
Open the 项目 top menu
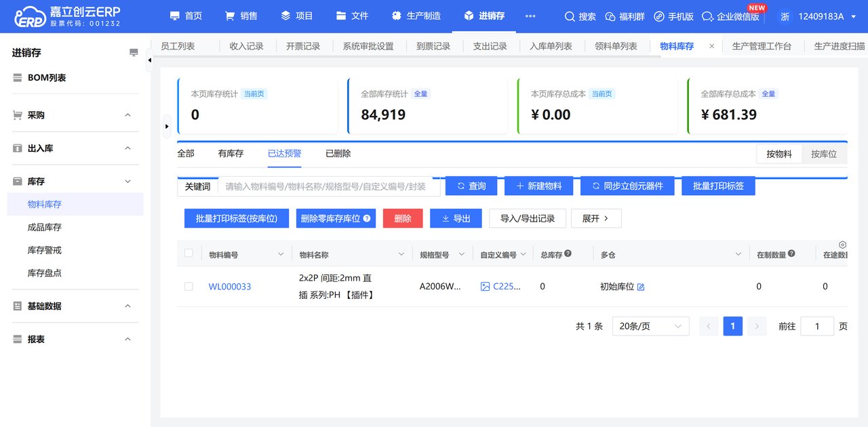click(297, 16)
